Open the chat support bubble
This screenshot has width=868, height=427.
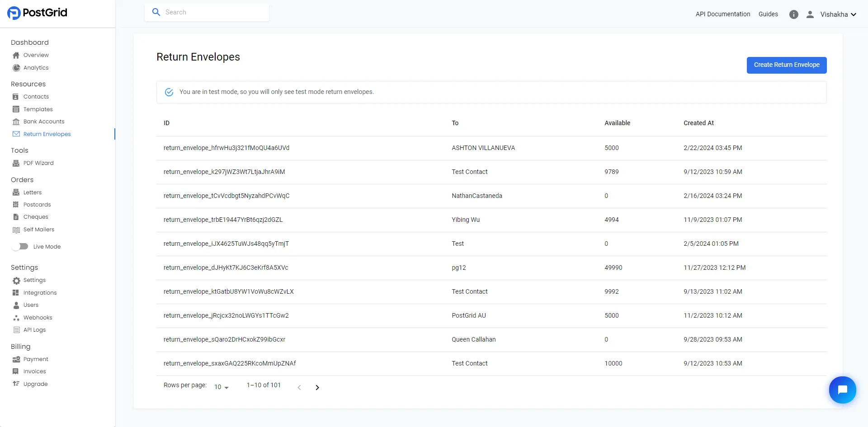(x=843, y=389)
